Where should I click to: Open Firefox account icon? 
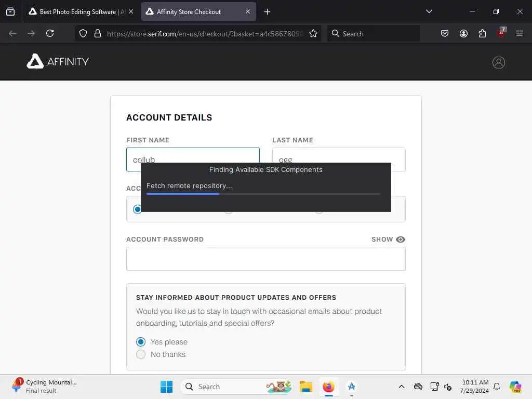point(463,33)
